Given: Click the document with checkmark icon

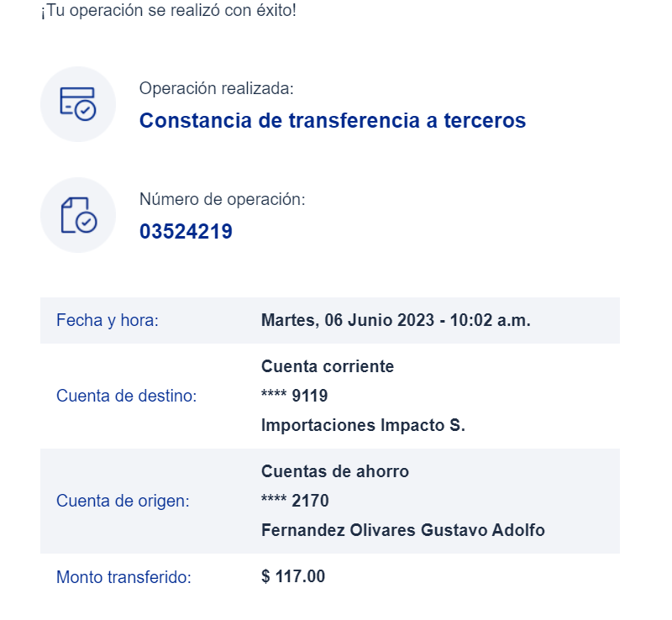Looking at the screenshot, I should pos(78,215).
